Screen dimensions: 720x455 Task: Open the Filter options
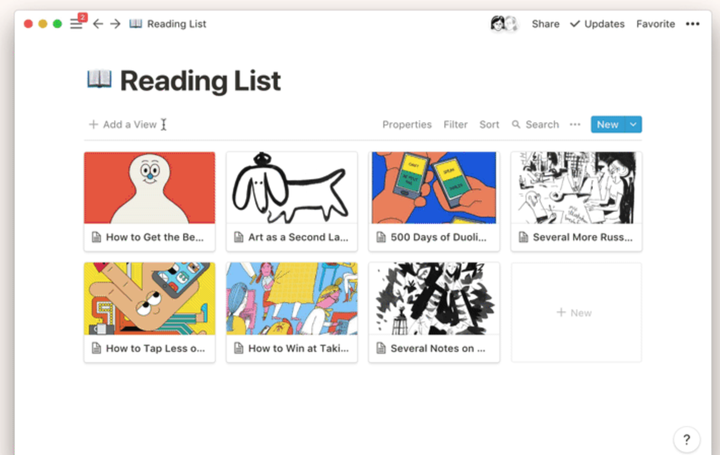tap(455, 125)
